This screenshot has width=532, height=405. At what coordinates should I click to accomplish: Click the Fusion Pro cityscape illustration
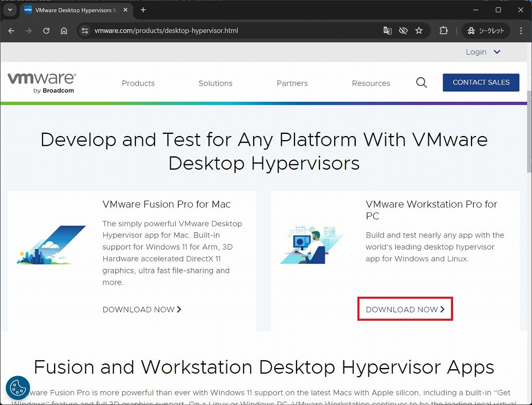tap(52, 245)
